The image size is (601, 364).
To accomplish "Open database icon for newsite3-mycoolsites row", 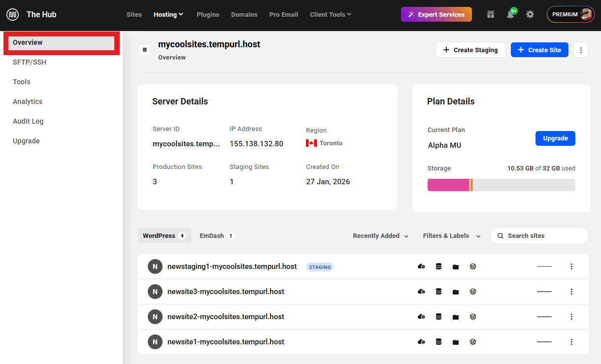I will point(438,292).
